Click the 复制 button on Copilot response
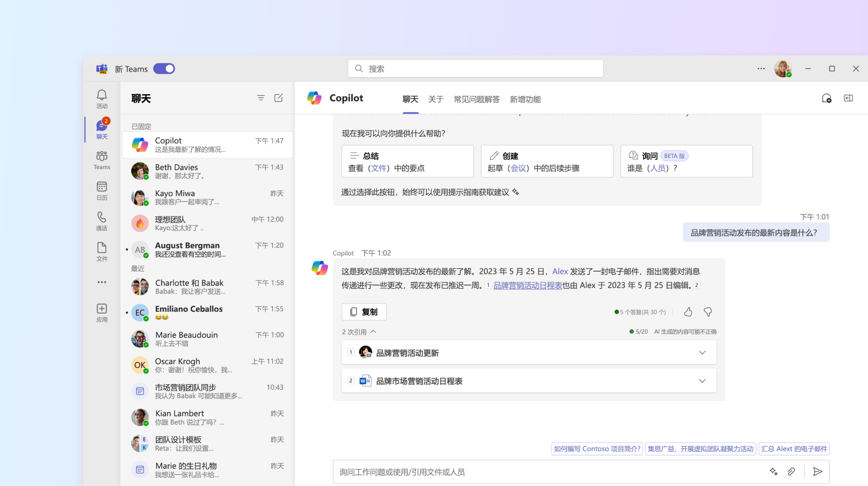 (363, 311)
